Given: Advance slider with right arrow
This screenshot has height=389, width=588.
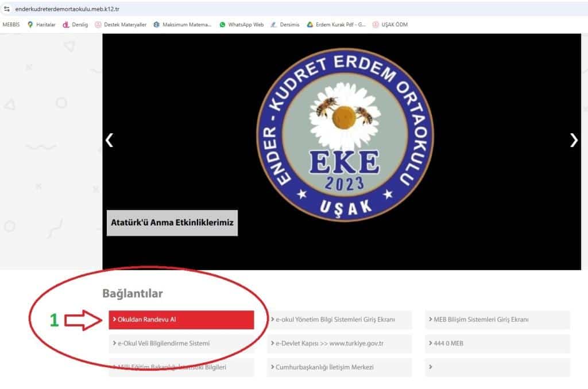Looking at the screenshot, I should click(574, 140).
